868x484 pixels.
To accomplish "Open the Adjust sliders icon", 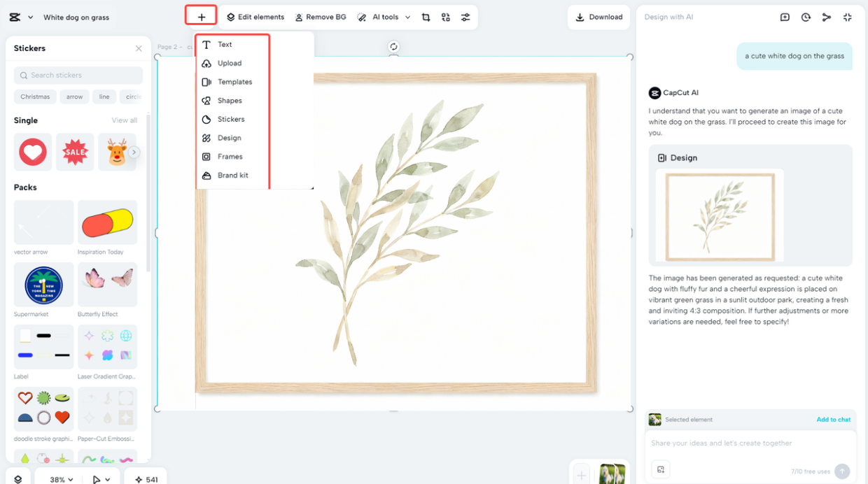I will point(465,17).
